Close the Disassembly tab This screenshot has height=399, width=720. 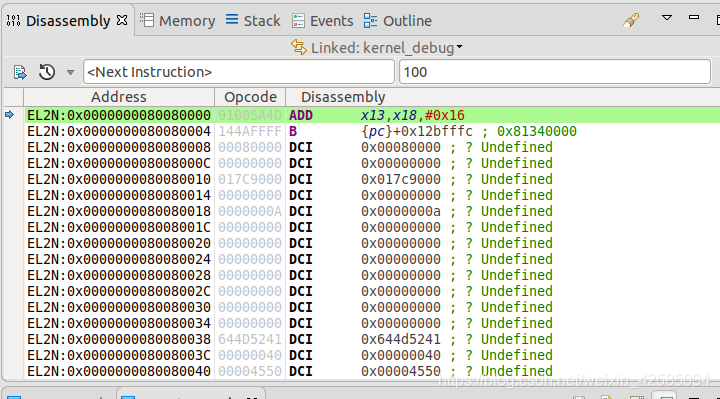[122, 21]
